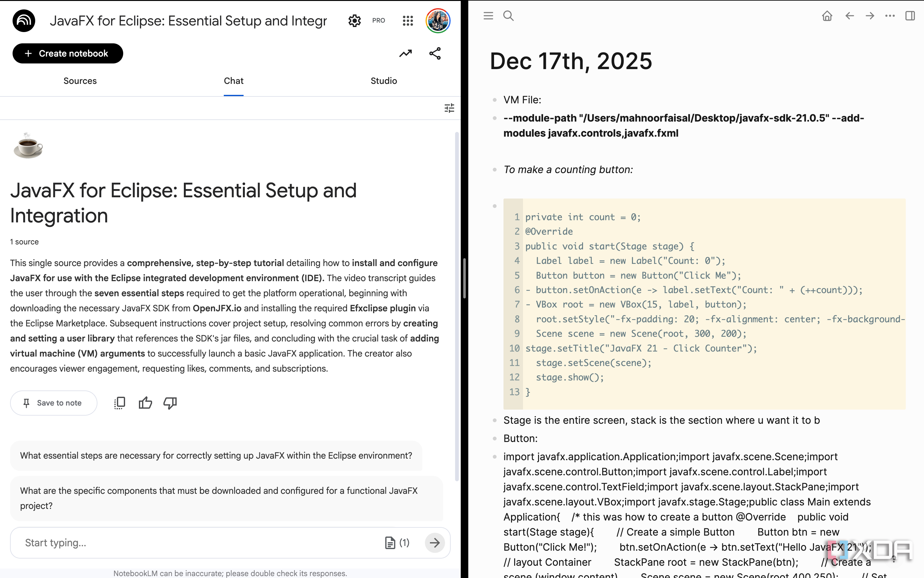Open the analytics trend icon
The height and width of the screenshot is (578, 924).
pyautogui.click(x=405, y=53)
